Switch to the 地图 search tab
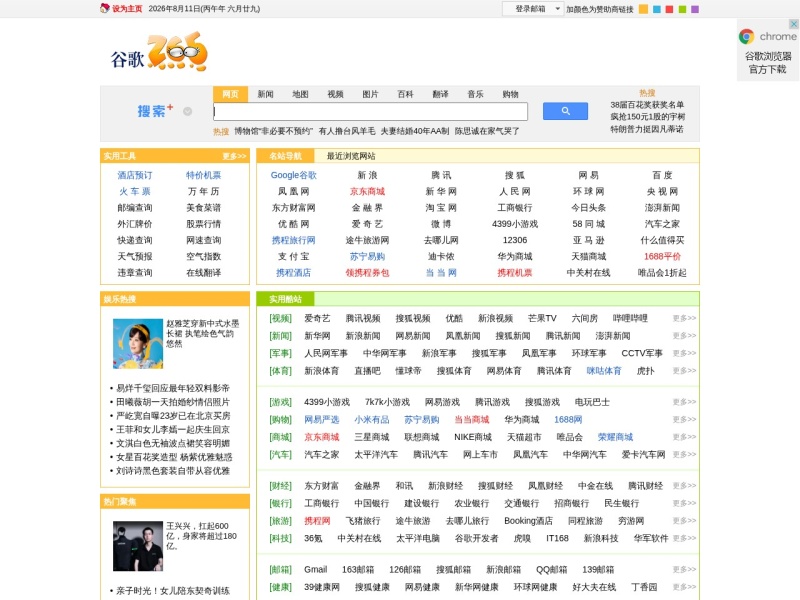 [x=300, y=94]
